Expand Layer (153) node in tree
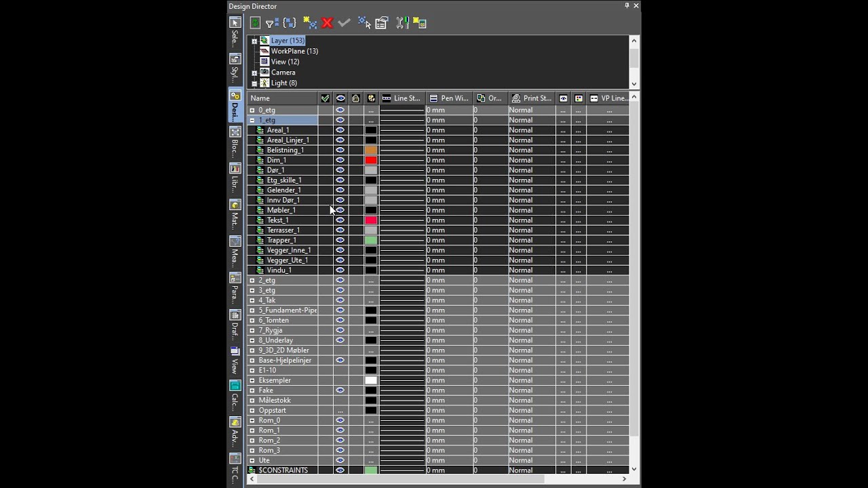This screenshot has width=868, height=488. point(254,41)
